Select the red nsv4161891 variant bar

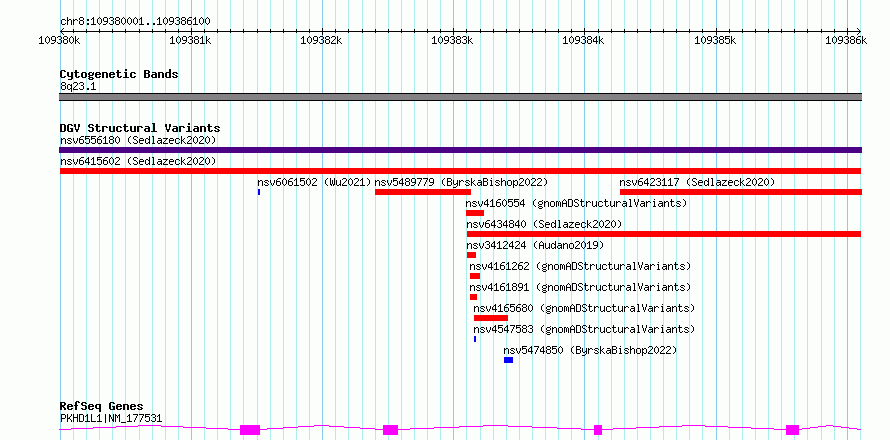(473, 297)
